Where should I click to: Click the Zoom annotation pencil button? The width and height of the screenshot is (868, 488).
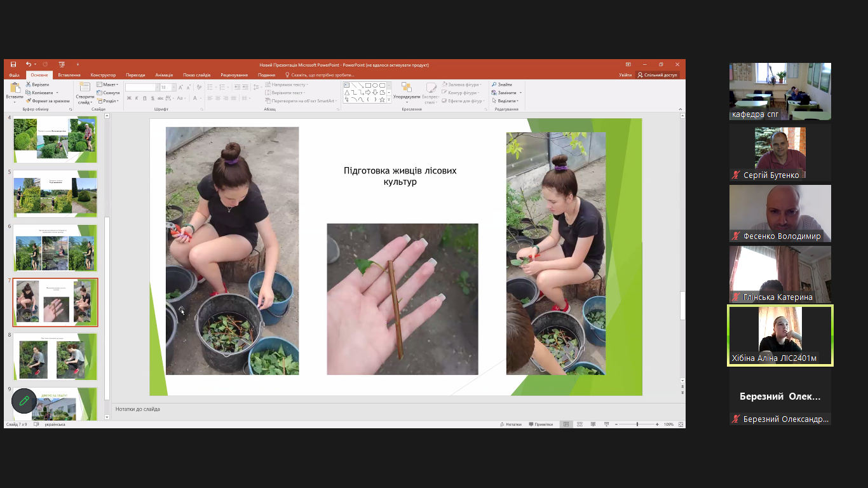pyautogui.click(x=24, y=400)
